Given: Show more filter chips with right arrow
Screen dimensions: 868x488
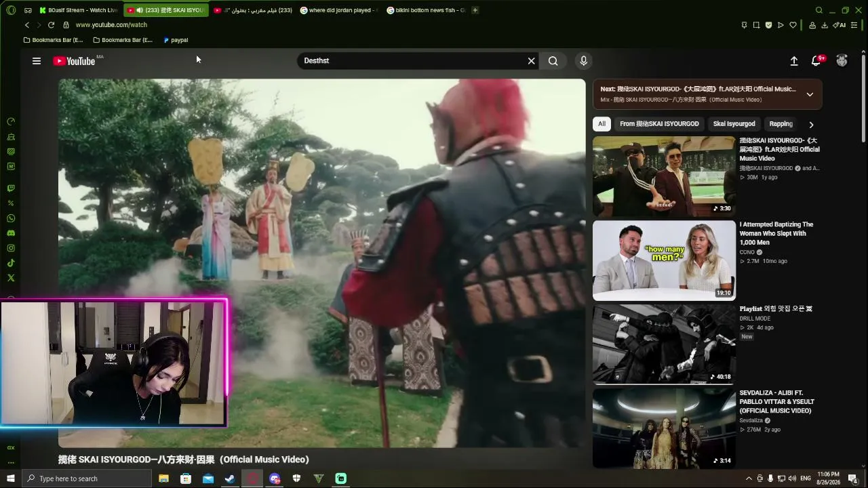Looking at the screenshot, I should (811, 124).
